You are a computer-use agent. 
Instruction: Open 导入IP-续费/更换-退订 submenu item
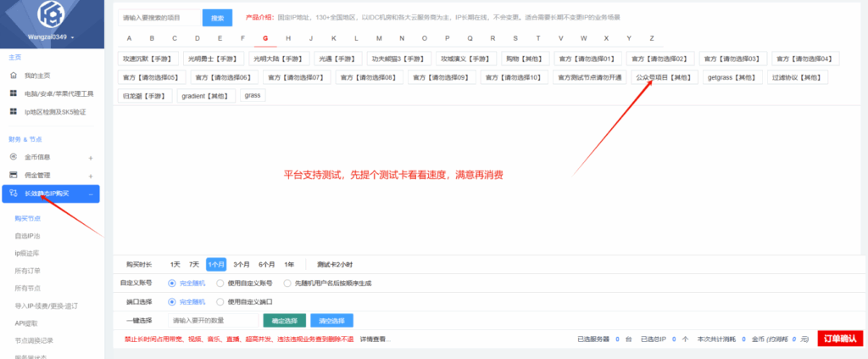click(x=46, y=306)
